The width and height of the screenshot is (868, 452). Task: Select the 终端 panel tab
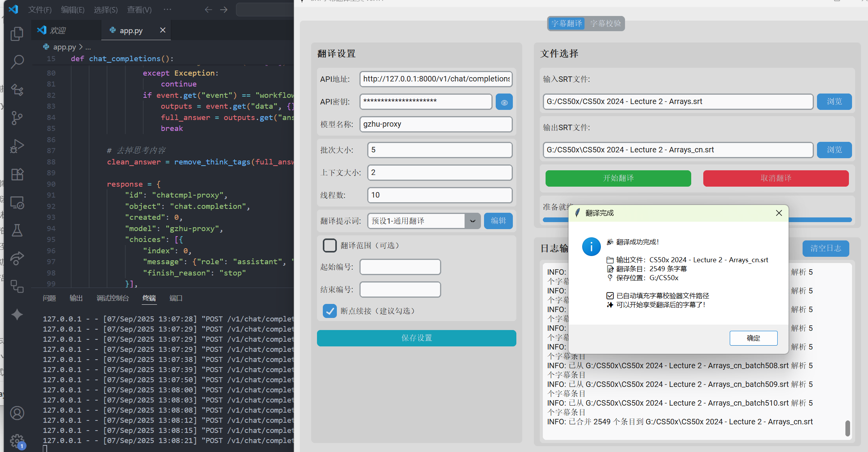click(149, 298)
